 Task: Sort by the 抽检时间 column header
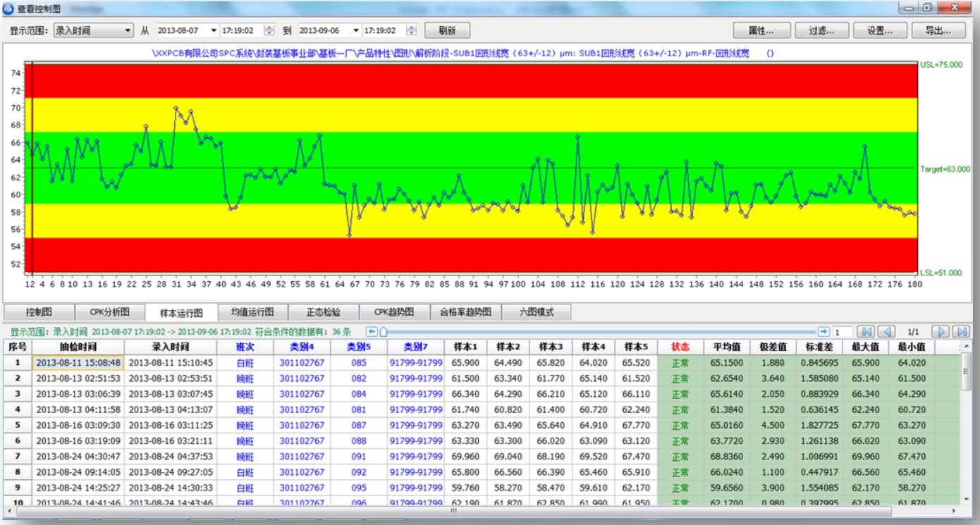coord(78,347)
